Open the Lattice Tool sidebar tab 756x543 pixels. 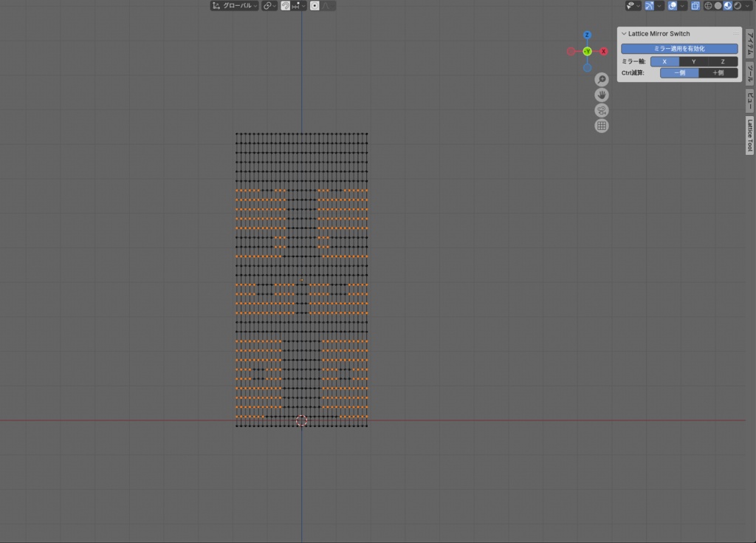coord(750,136)
